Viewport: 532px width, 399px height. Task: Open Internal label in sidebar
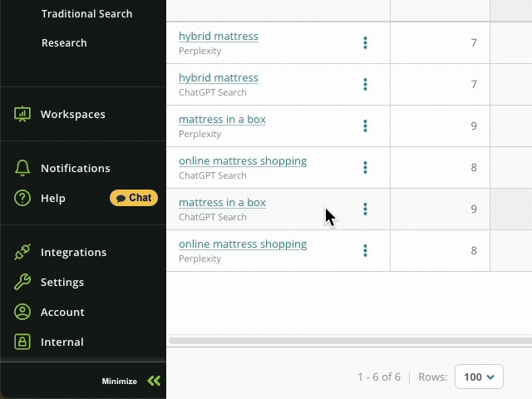62,342
